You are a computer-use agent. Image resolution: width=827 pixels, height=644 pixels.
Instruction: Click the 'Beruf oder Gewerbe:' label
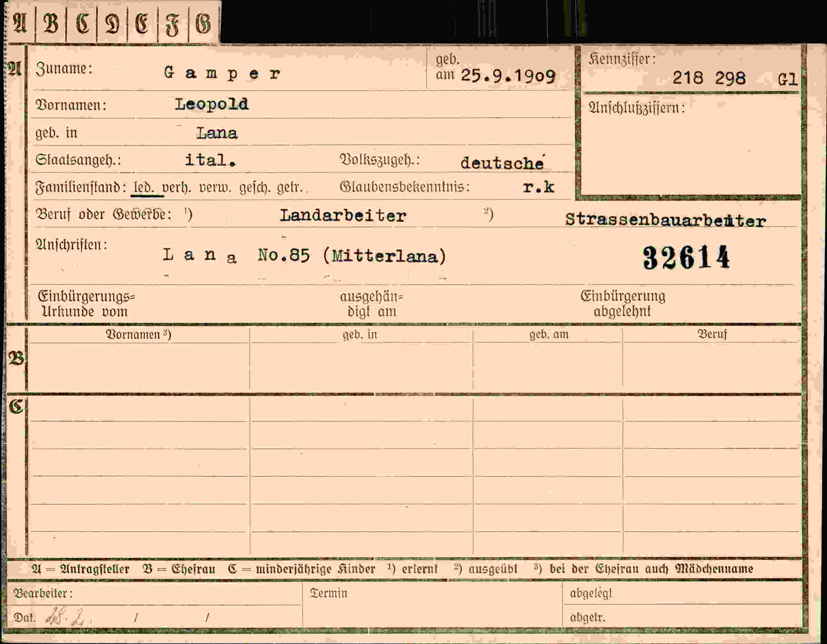pos(103,215)
